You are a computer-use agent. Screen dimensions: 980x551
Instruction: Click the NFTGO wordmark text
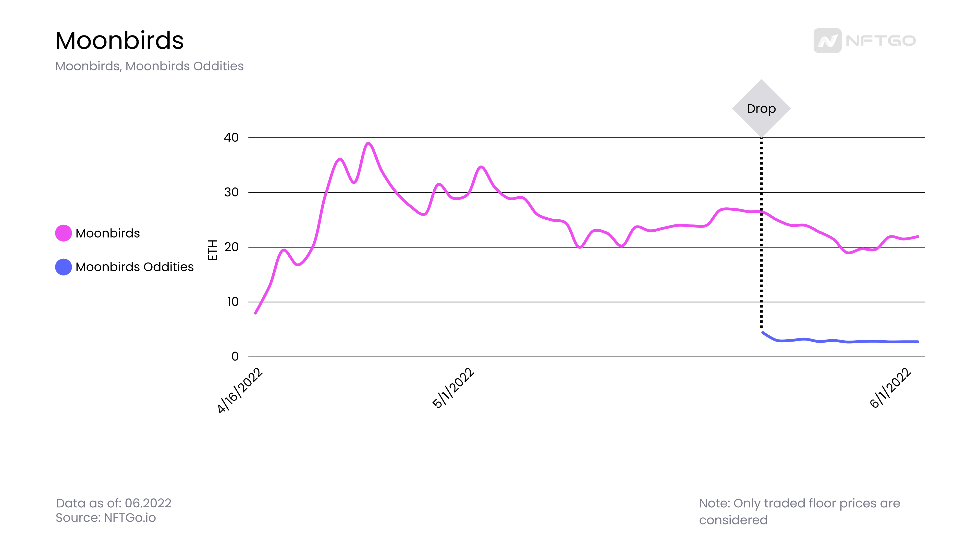click(x=880, y=41)
